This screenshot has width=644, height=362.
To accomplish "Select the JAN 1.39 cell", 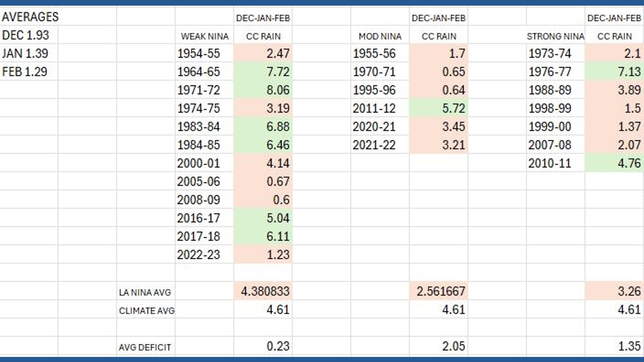I will (26, 54).
